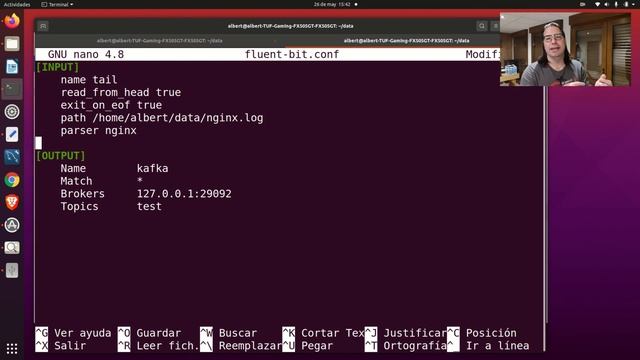The image size is (640, 360).
Task: Open Software Updater in dock
Action: [x=12, y=225]
